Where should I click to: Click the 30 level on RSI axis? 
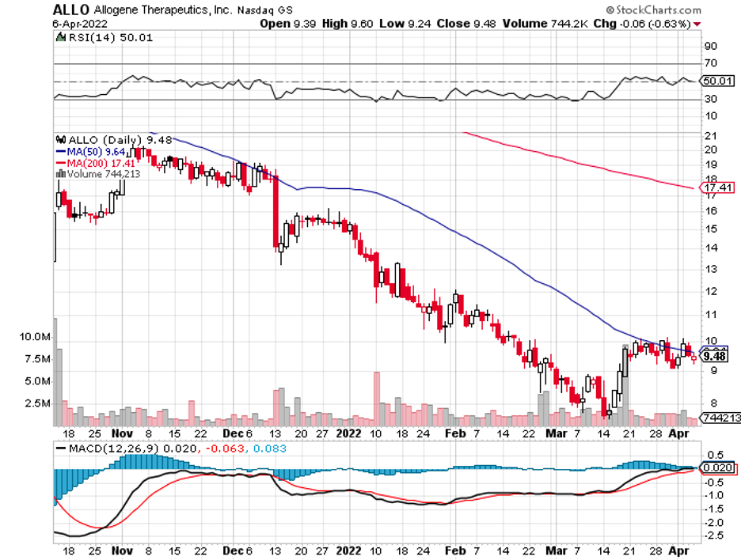710,99
